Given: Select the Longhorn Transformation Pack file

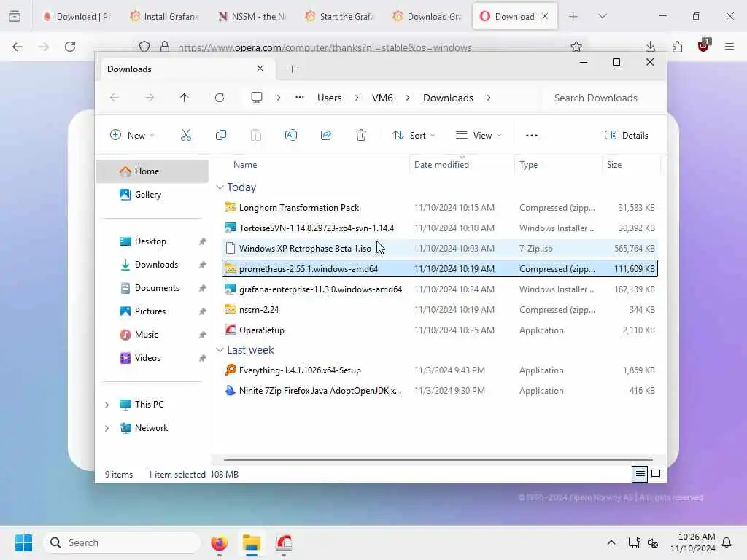Looking at the screenshot, I should tap(440, 208).
